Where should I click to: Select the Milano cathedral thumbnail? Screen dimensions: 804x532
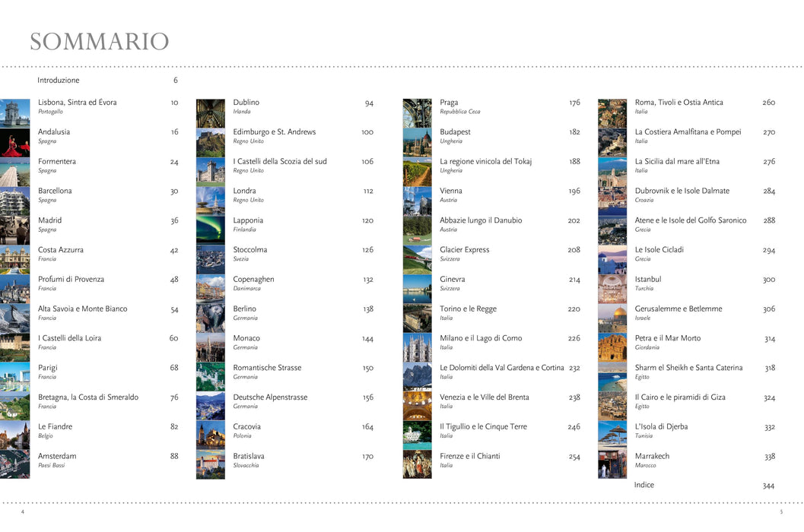[418, 349]
